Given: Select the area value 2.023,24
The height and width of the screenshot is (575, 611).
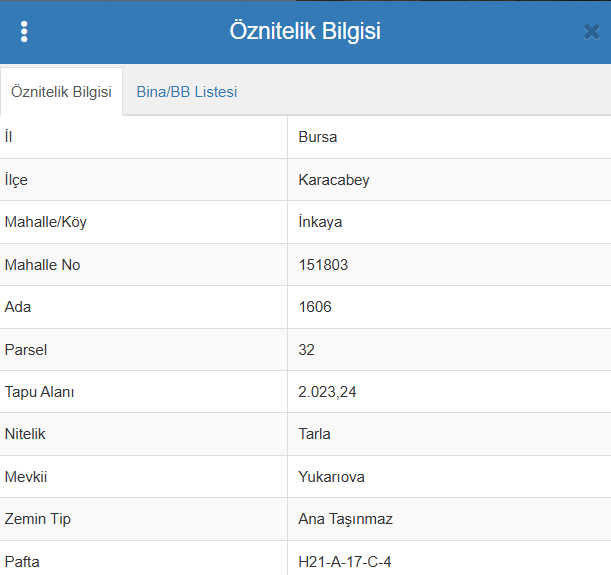Looking at the screenshot, I should (x=327, y=392).
